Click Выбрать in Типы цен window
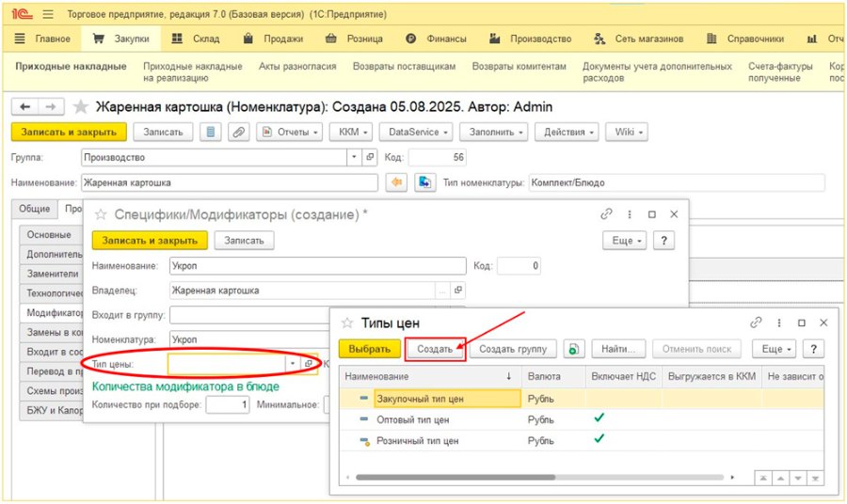Viewport: 847px width, 504px height. coord(370,349)
